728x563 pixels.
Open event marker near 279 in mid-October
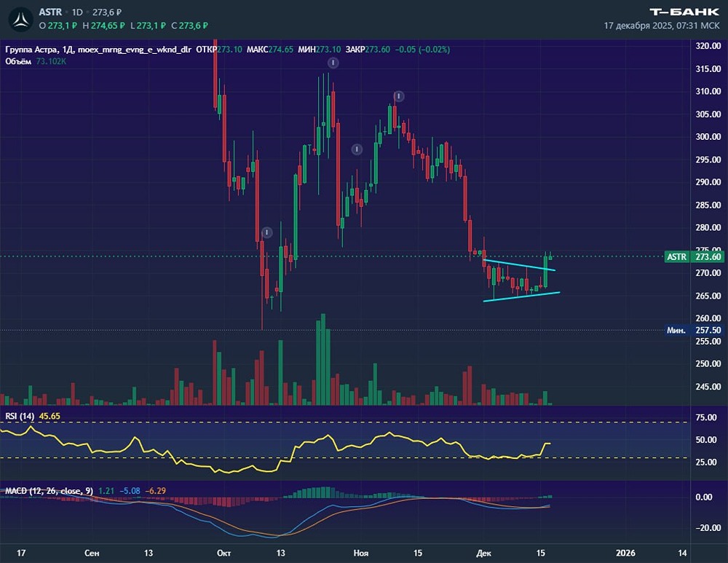266,232
